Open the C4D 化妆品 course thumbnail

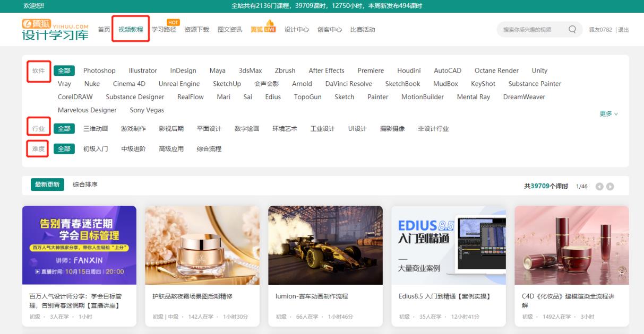[572, 245]
